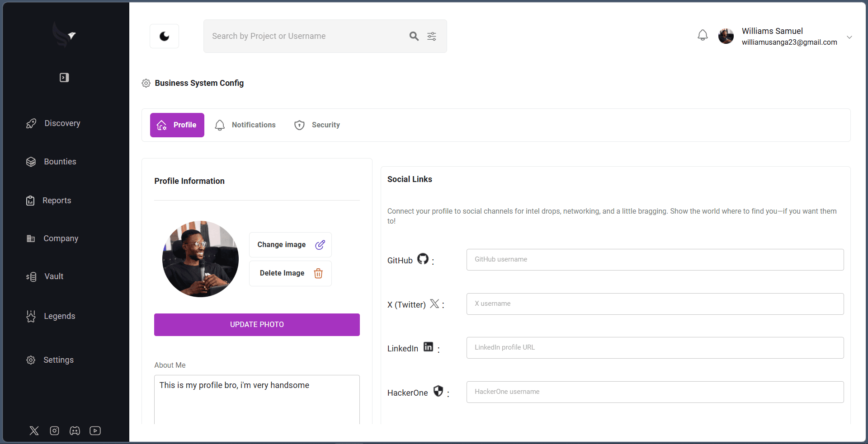Click the Change image button
The image size is (868, 444).
[x=290, y=245]
